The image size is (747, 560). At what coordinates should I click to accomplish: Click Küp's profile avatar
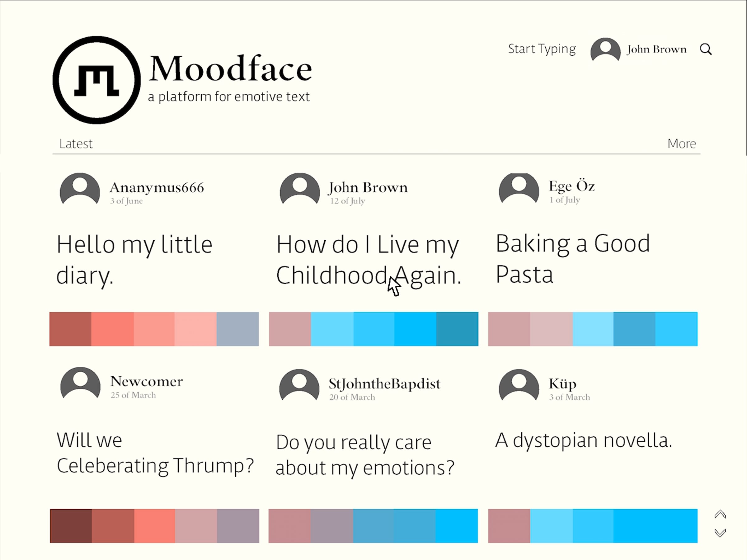coord(519,385)
